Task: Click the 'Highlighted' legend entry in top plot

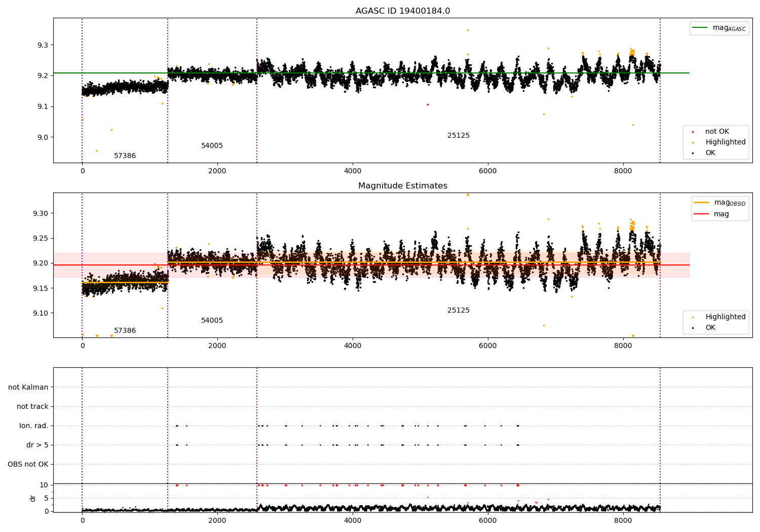Action: point(726,142)
